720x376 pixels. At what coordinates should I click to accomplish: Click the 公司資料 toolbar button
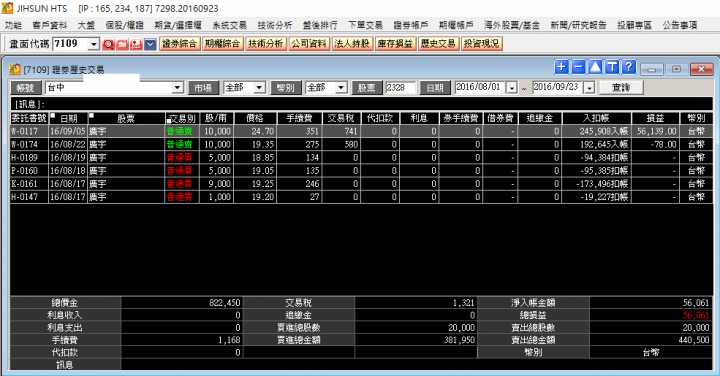click(x=309, y=44)
